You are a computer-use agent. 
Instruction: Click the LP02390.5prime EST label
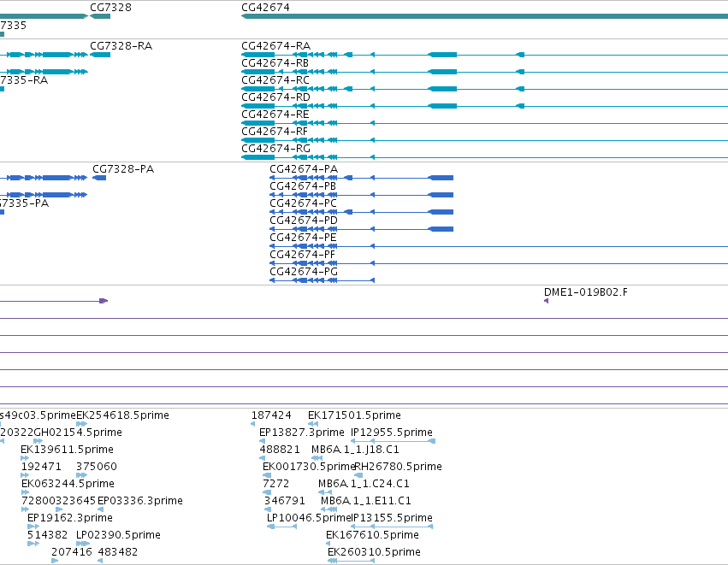click(x=118, y=535)
